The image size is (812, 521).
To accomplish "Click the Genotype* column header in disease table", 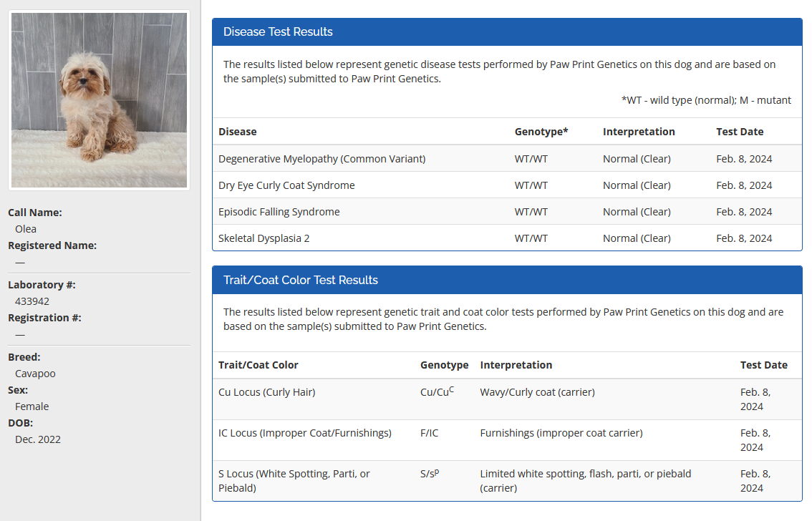I will [x=541, y=132].
